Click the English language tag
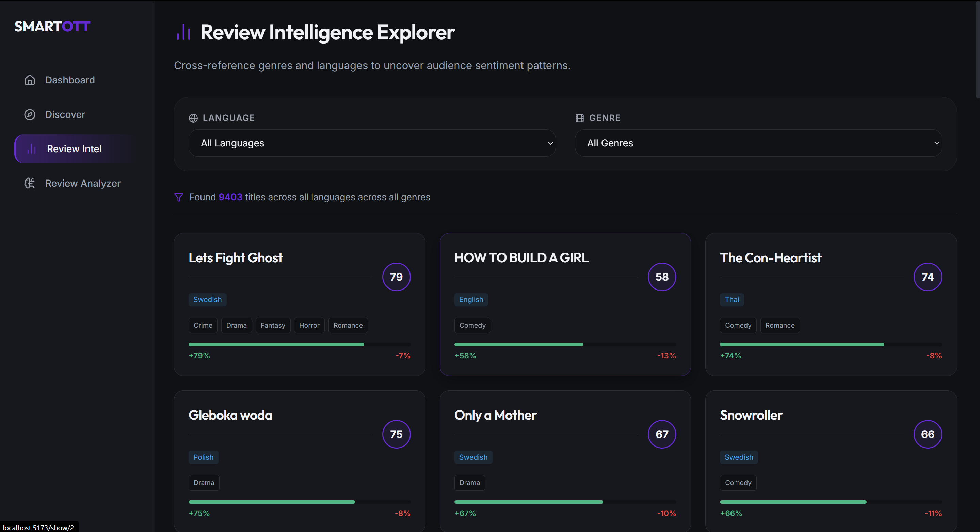This screenshot has height=532, width=980. (471, 299)
